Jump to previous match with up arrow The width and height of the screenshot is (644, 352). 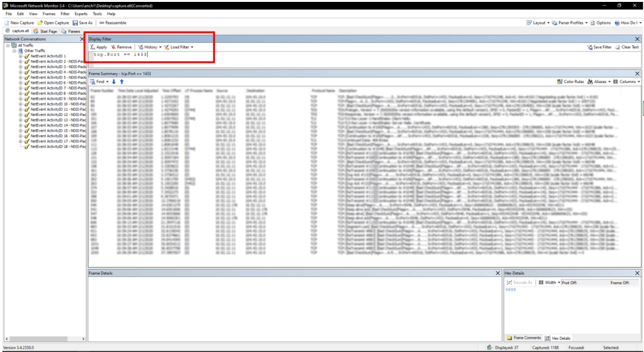tap(121, 82)
